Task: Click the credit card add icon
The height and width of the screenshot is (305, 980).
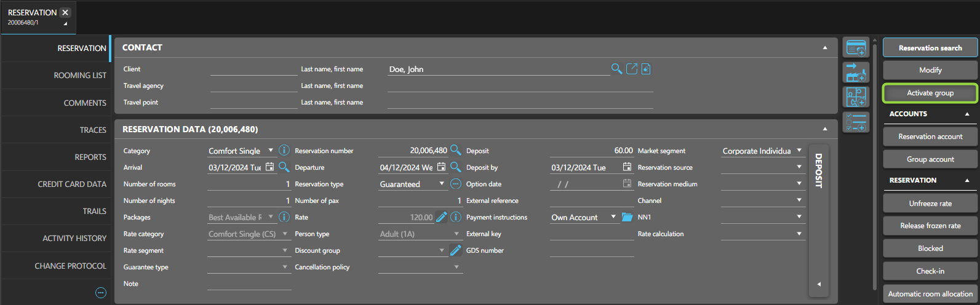Action: tap(856, 49)
